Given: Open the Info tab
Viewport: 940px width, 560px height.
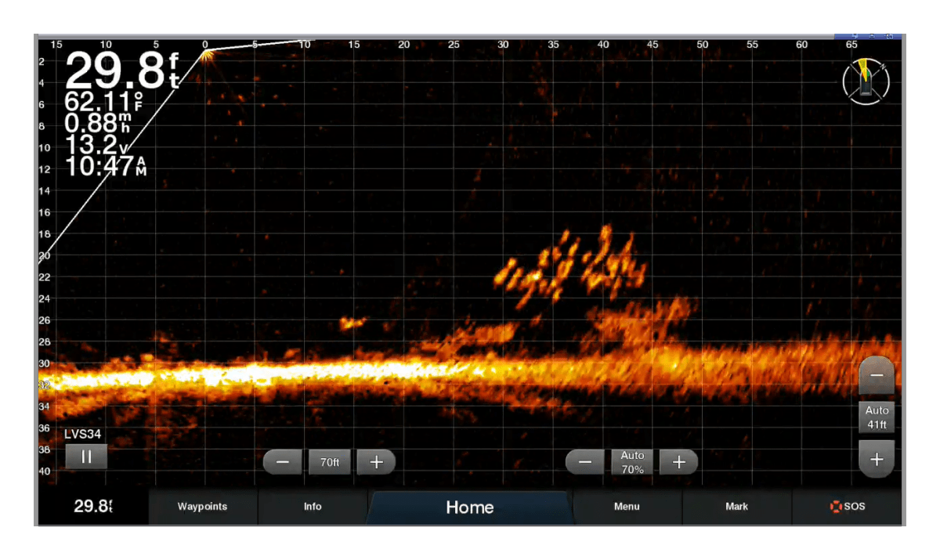Looking at the screenshot, I should pos(313,507).
